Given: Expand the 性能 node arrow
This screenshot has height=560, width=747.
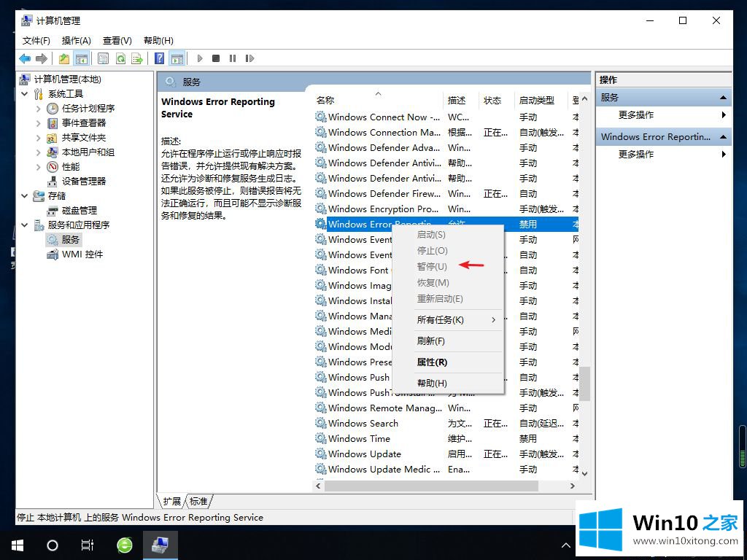Looking at the screenshot, I should 39,167.
